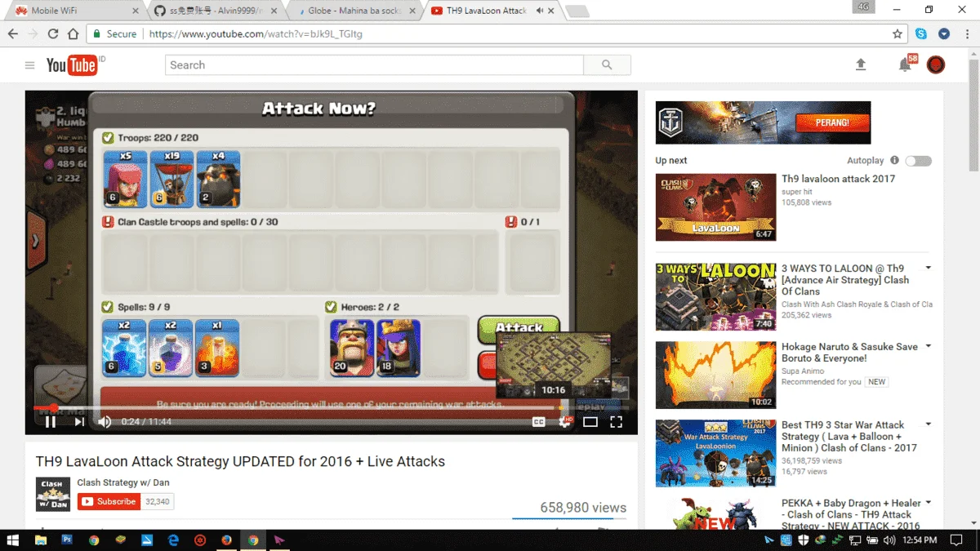
Task: Bookmark this page with the star
Action: tap(898, 33)
